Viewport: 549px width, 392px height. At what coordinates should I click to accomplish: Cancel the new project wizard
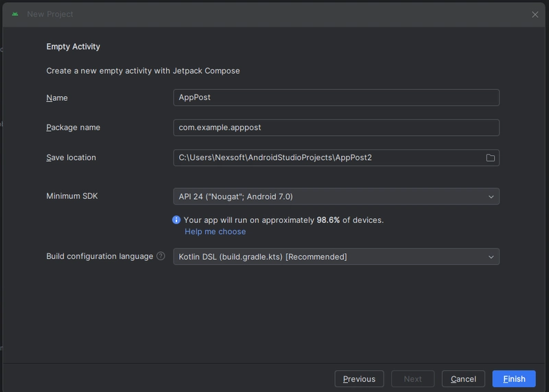pos(463,379)
